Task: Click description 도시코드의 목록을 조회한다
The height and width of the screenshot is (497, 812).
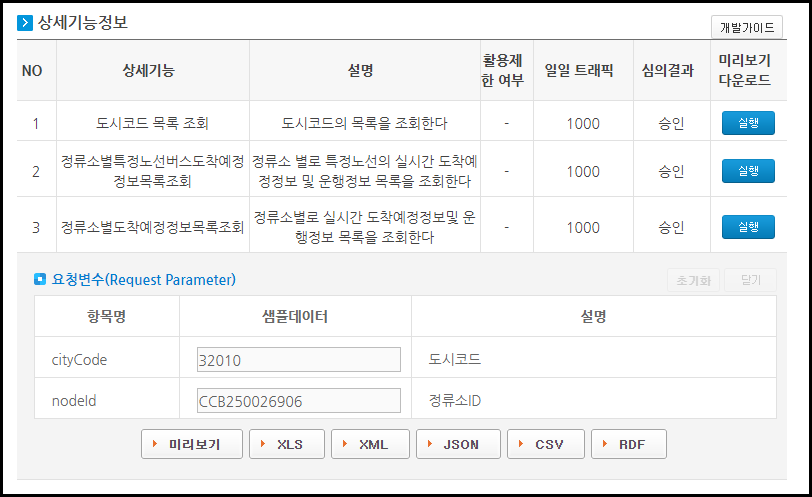Action: pos(364,123)
